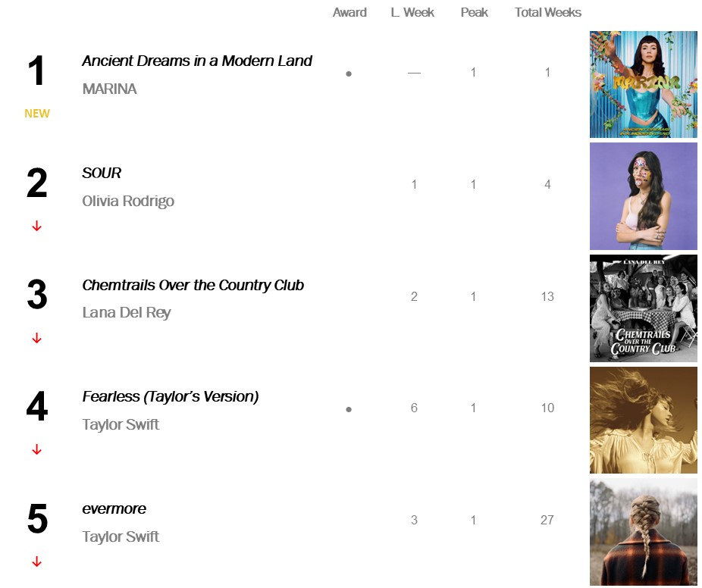Click the red down arrow under rank 2
The height and width of the screenshot is (588, 702).
[x=36, y=227]
